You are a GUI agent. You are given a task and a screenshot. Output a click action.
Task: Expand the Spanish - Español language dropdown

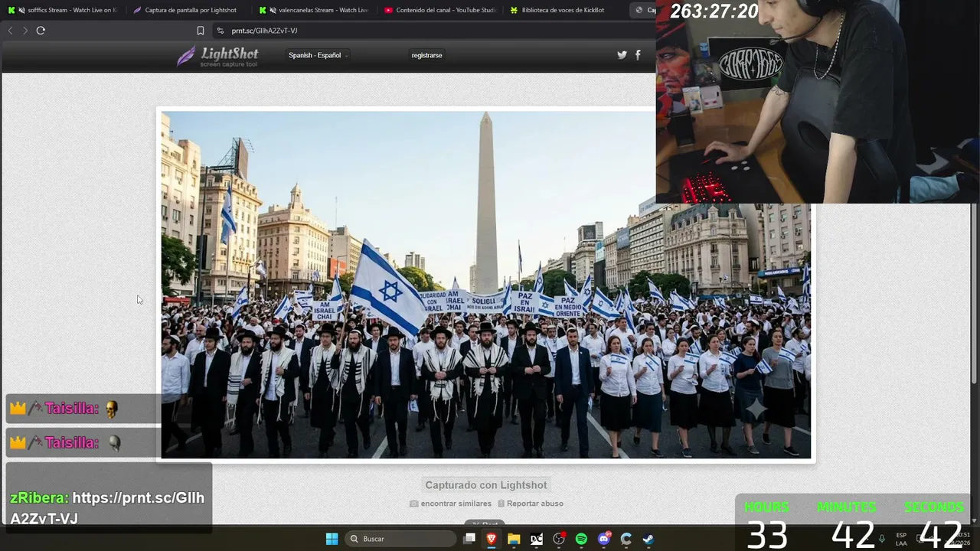click(x=318, y=55)
